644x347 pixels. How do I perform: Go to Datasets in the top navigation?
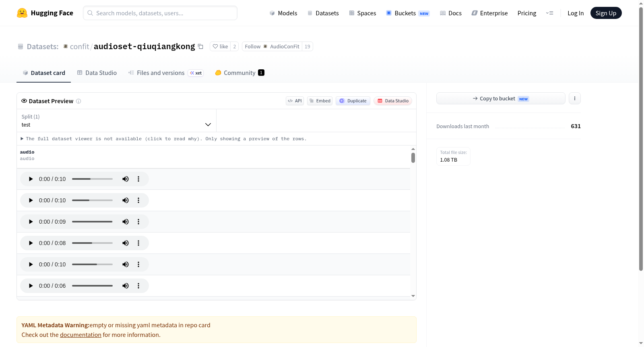(x=323, y=13)
